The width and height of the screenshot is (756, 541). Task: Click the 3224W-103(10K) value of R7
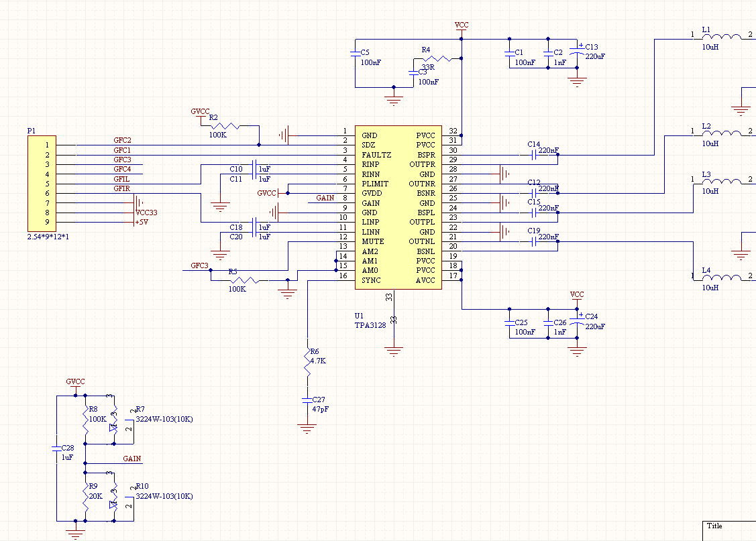(164, 419)
